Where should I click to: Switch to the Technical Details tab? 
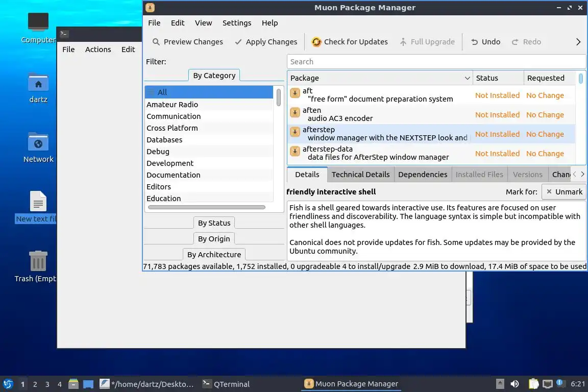point(360,175)
